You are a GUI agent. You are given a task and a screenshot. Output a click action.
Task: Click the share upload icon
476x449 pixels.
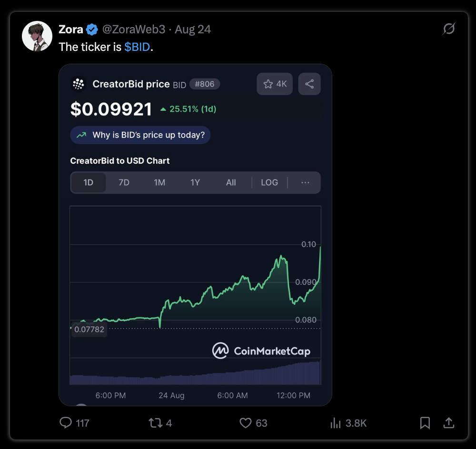pos(449,423)
